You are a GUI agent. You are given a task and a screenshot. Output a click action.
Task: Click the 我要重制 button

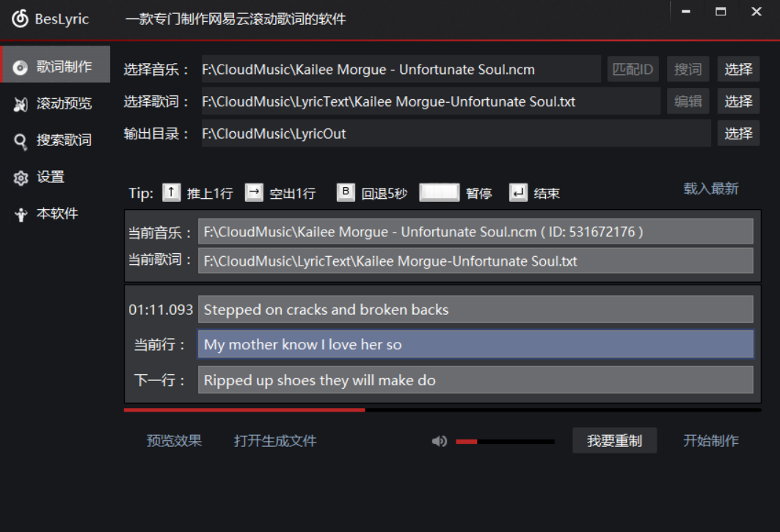[614, 441]
